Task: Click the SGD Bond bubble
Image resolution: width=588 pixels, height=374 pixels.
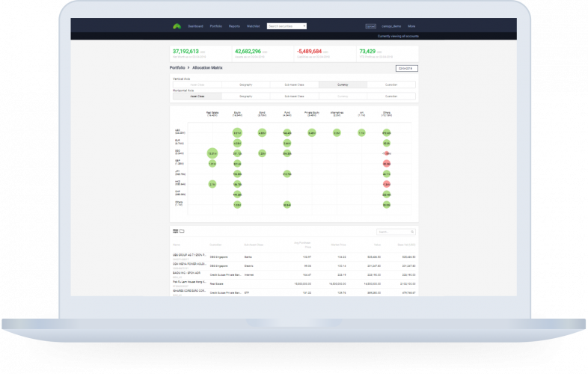Action: pyautogui.click(x=262, y=153)
